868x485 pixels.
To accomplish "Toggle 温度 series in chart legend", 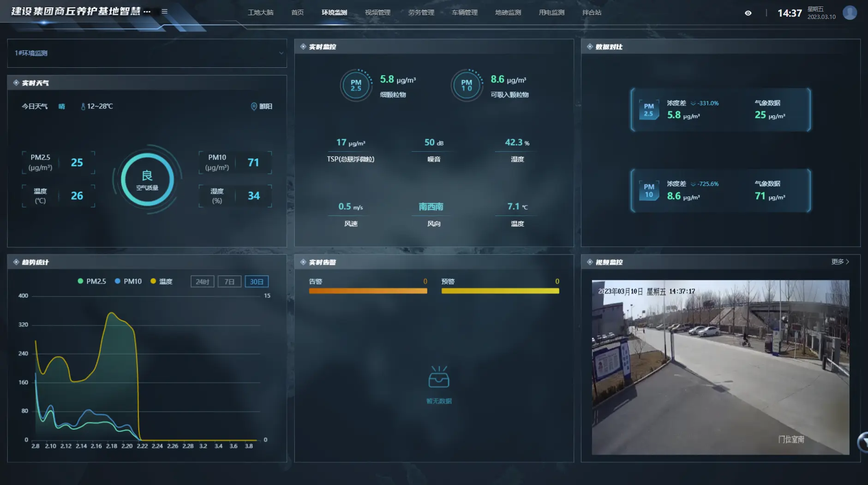I will click(x=162, y=281).
